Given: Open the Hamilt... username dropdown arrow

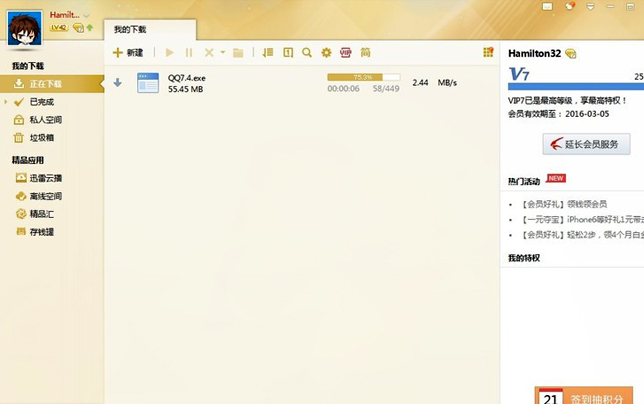Looking at the screenshot, I should coord(86,16).
